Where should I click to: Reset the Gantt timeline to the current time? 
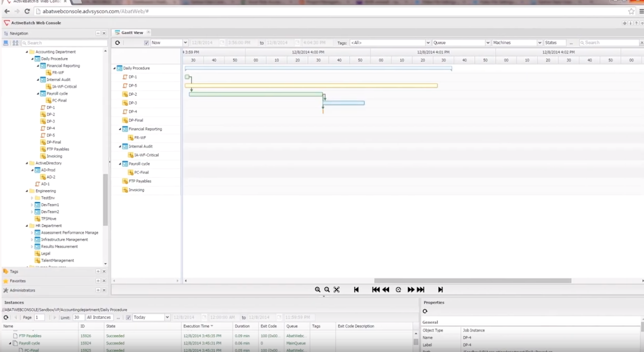(398, 289)
